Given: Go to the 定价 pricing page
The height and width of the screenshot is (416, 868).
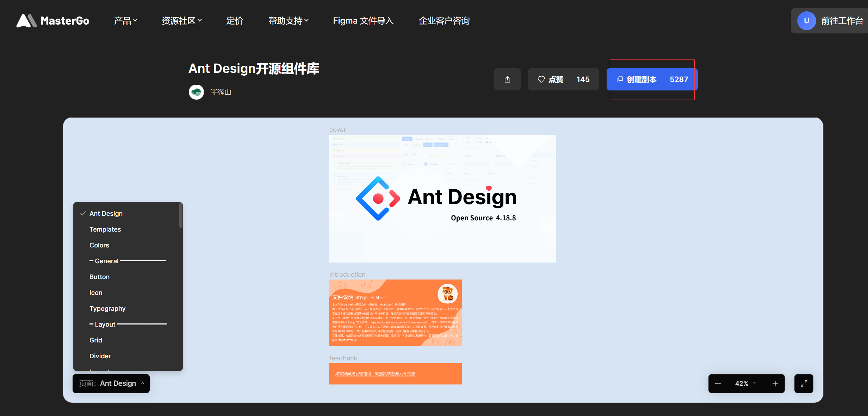Looking at the screenshot, I should pos(235,21).
